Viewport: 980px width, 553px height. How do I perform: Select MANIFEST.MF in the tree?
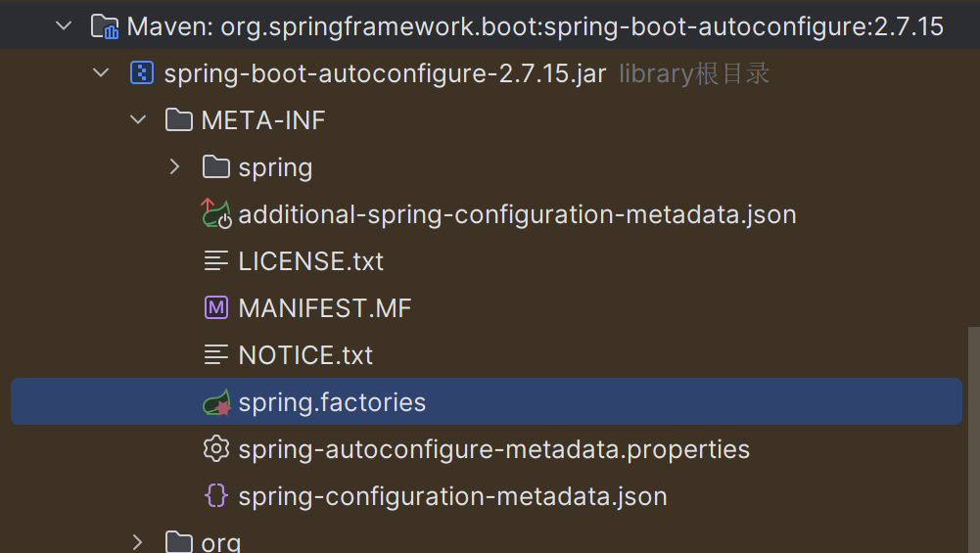click(x=325, y=308)
